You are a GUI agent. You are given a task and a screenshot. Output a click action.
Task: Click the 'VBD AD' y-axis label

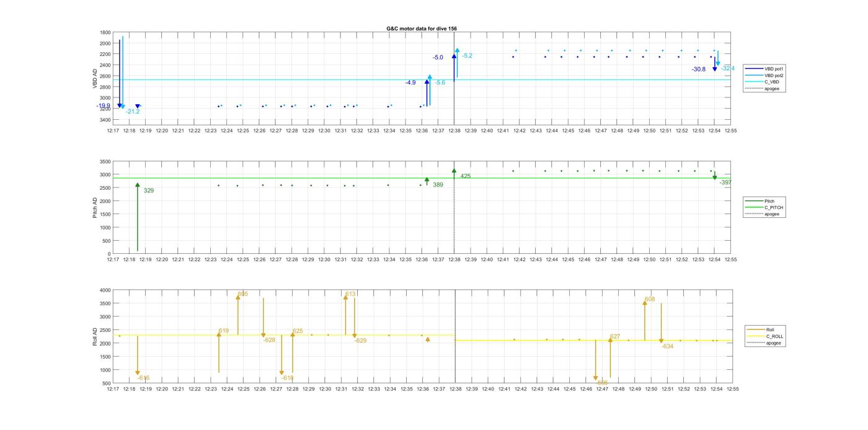(95, 77)
